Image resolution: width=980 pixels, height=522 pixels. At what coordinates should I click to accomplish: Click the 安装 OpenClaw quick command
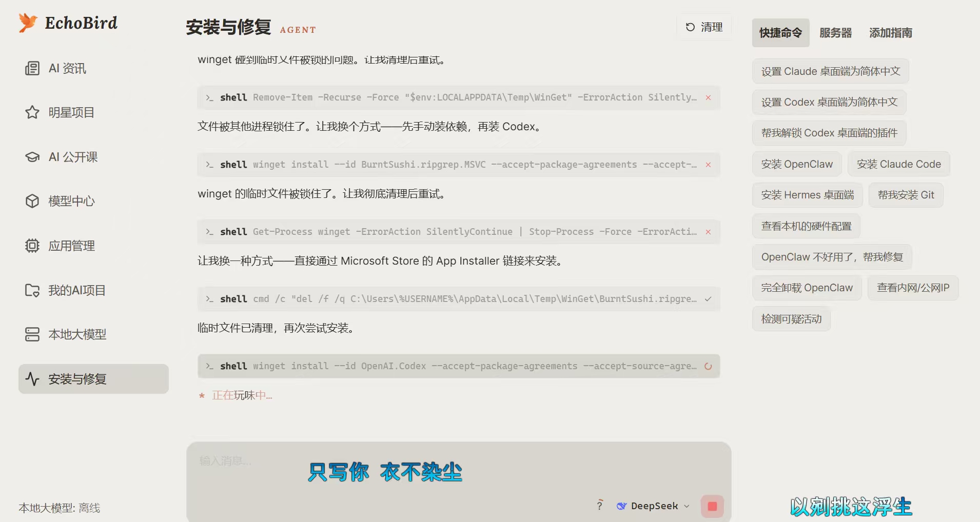click(x=797, y=164)
